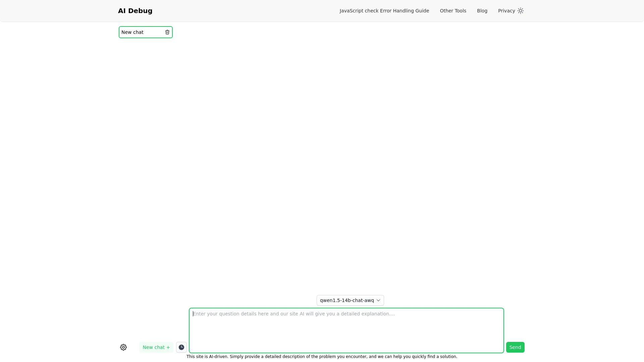Enable light theme via the header toggle
Viewport: 644px width, 362px height.
[x=520, y=11]
